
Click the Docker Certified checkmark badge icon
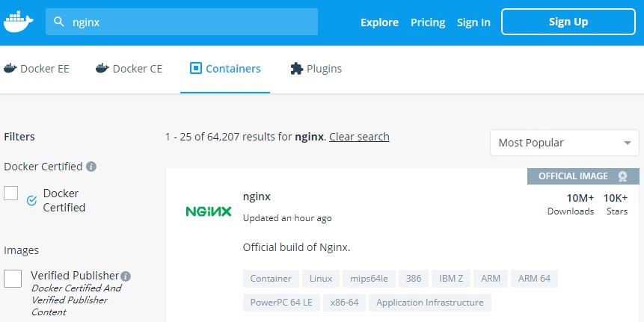[x=31, y=200]
